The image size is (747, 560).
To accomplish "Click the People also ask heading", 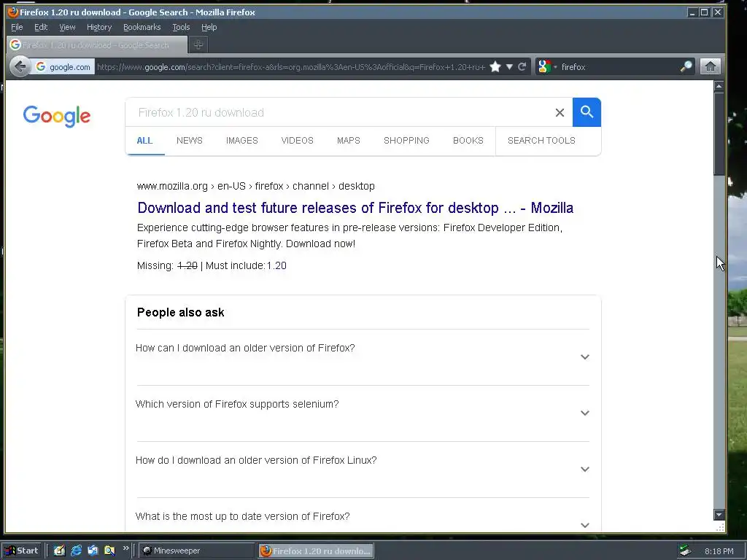I will pos(181,312).
